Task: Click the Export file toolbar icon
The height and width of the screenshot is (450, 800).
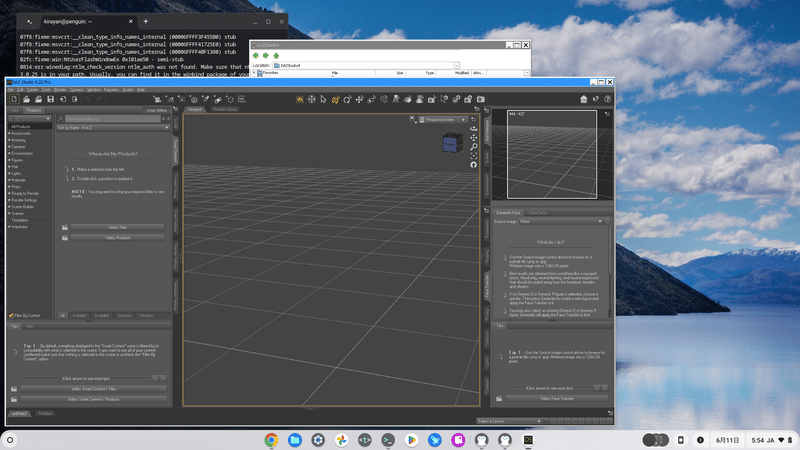Action: coord(74,99)
